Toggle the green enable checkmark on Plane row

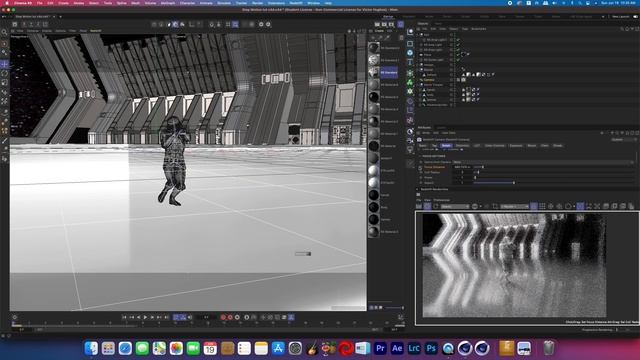458,55
